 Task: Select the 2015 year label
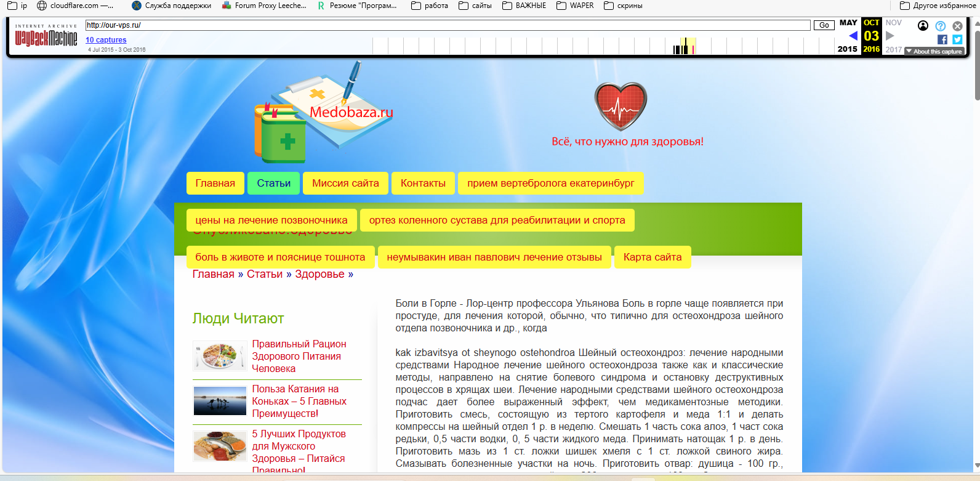847,49
